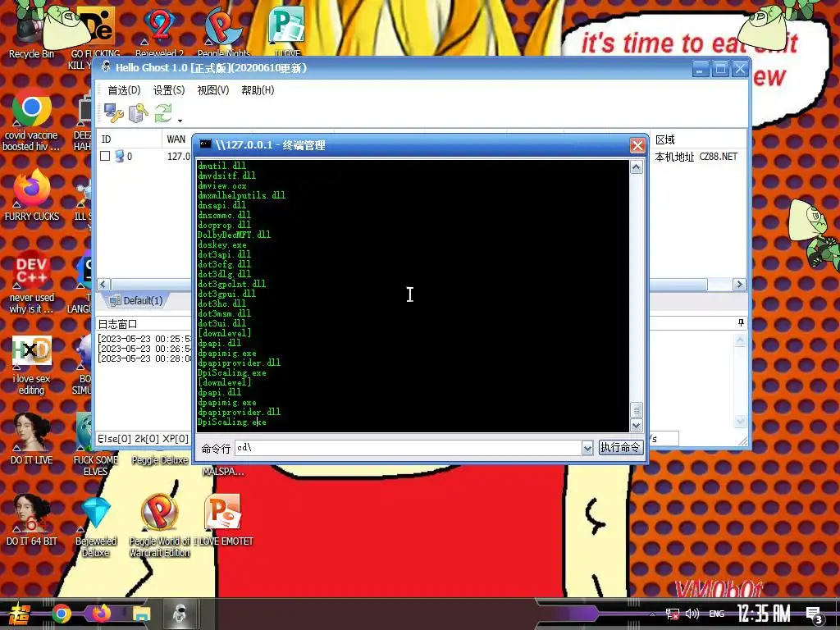The image size is (840, 630).
Task: Click the terminal scrollbar down arrow
Action: pyautogui.click(x=636, y=426)
